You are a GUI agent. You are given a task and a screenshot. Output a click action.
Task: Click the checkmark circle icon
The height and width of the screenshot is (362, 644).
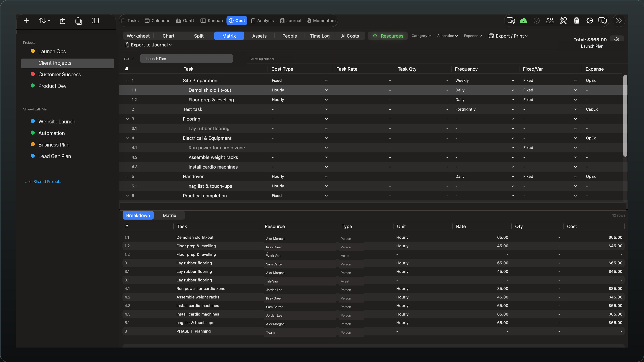click(x=537, y=21)
